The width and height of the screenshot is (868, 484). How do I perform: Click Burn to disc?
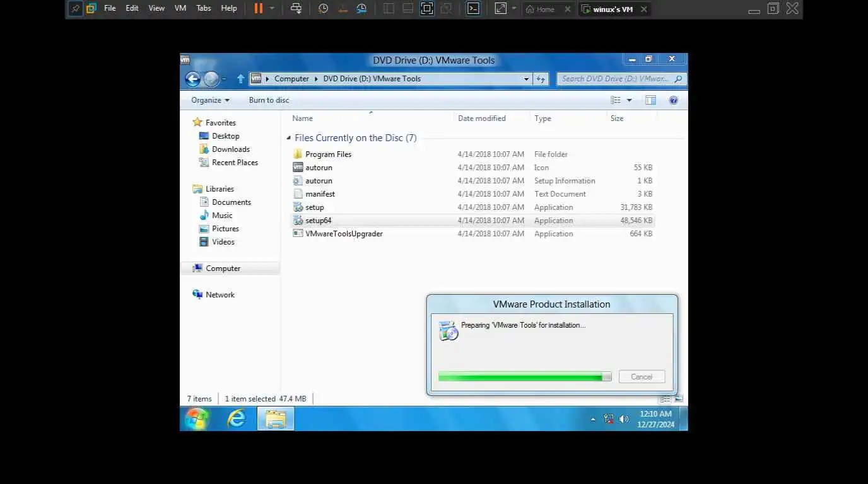tap(269, 100)
